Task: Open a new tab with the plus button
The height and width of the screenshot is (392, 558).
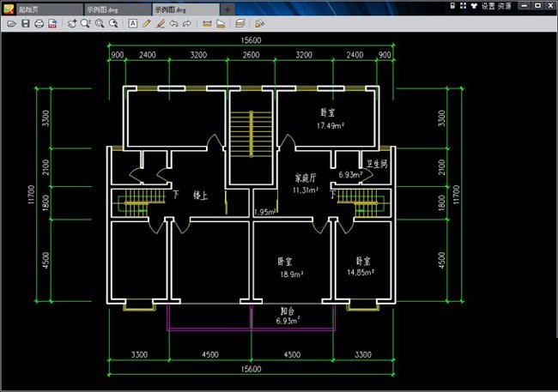Action: 227,7
